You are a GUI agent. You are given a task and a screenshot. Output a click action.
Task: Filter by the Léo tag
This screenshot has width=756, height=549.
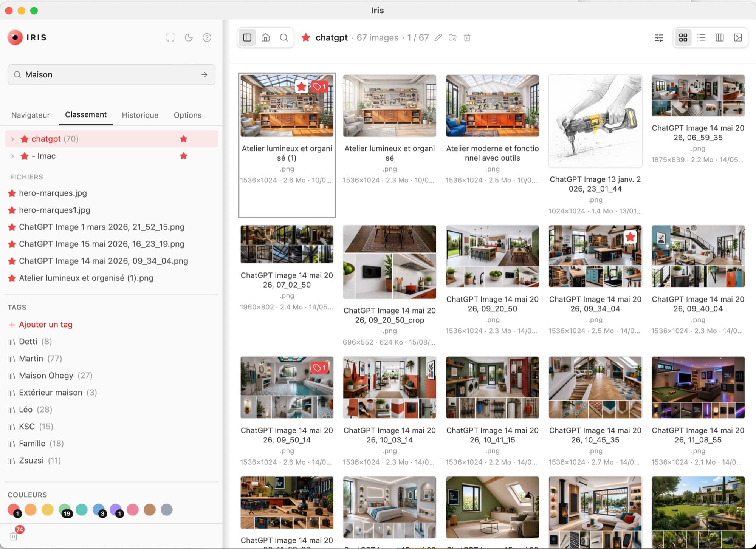pyautogui.click(x=30, y=410)
